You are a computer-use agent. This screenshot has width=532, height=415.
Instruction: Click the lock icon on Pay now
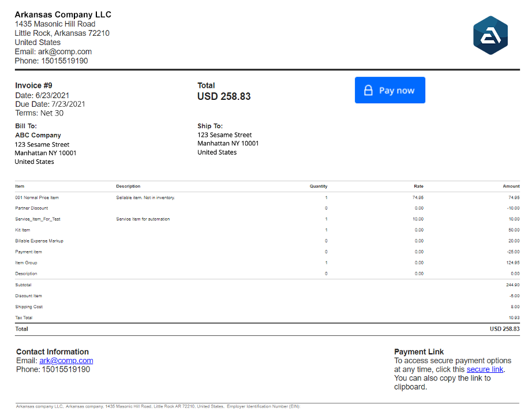click(368, 91)
